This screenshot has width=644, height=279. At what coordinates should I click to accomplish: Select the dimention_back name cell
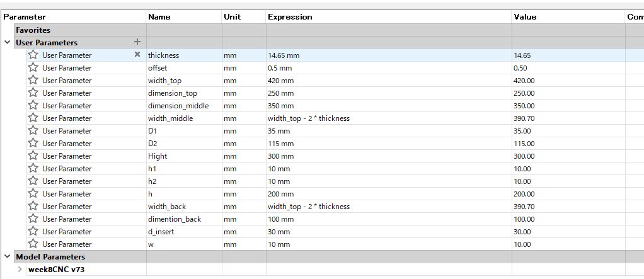click(184, 219)
